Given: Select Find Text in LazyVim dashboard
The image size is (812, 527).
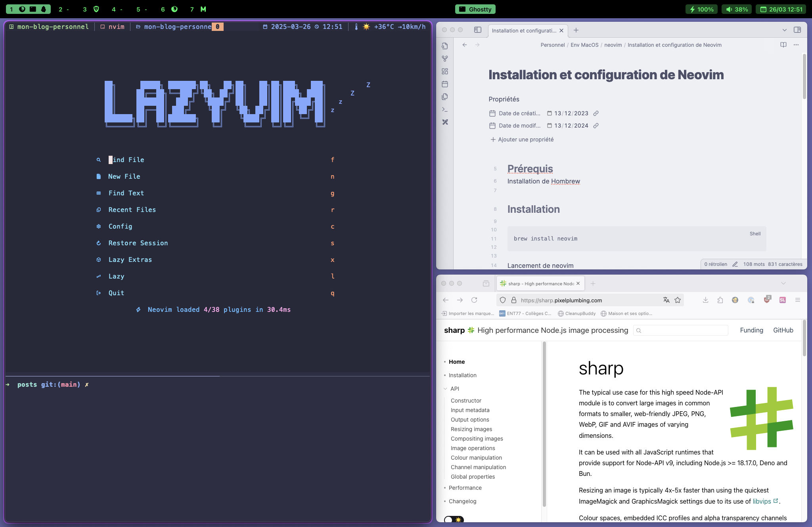Looking at the screenshot, I should (216, 193).
